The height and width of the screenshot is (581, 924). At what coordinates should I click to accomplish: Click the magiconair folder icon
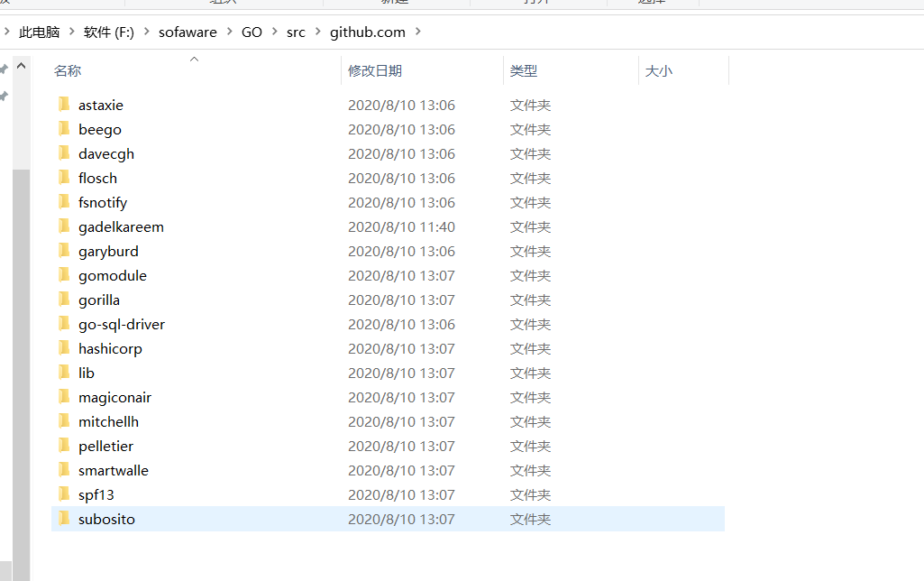click(x=64, y=397)
